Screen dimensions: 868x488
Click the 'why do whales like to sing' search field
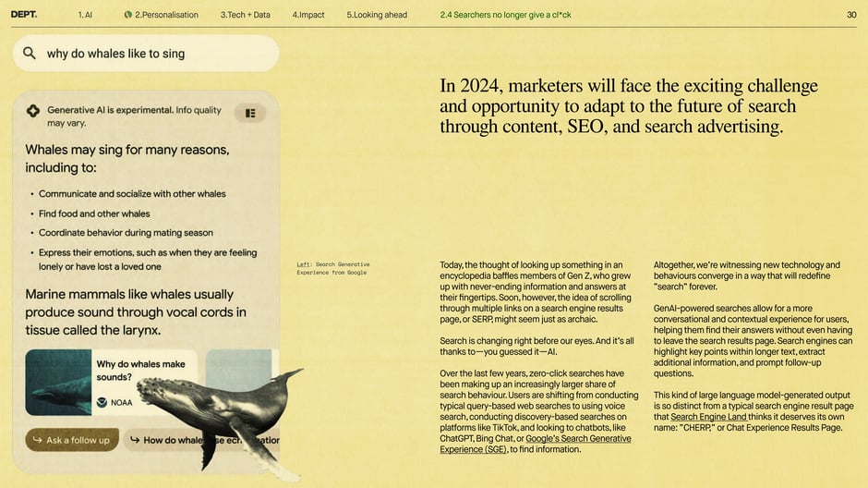[x=146, y=54]
